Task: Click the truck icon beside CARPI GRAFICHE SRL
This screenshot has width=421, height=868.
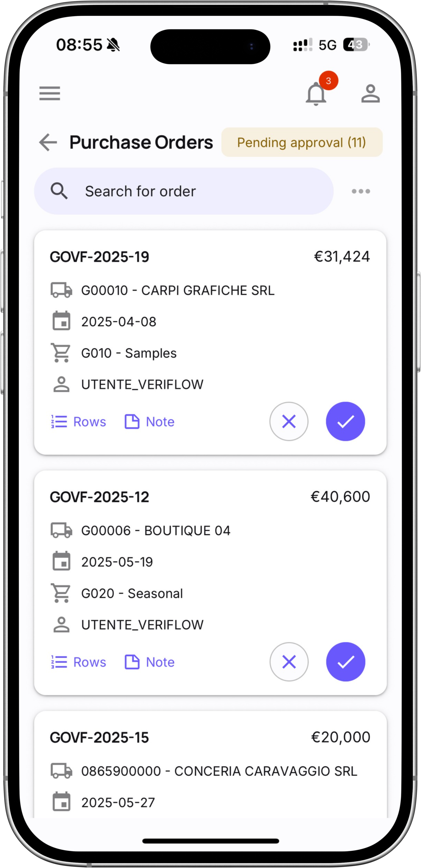Action: [61, 290]
